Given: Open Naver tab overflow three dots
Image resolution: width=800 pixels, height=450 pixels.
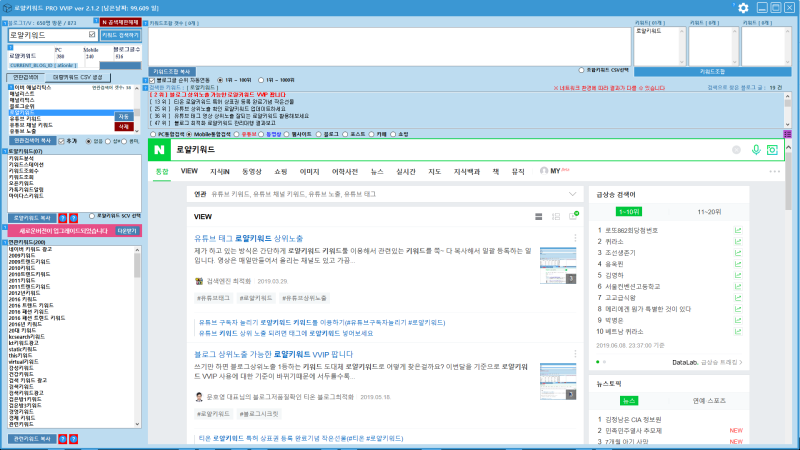Looking at the screenshot, I should 774,171.
